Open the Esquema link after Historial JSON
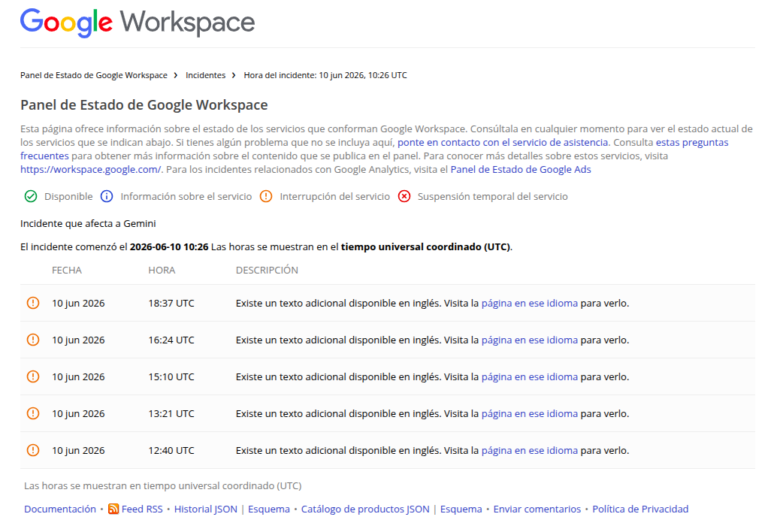This screenshot has height=532, width=780. coord(268,509)
